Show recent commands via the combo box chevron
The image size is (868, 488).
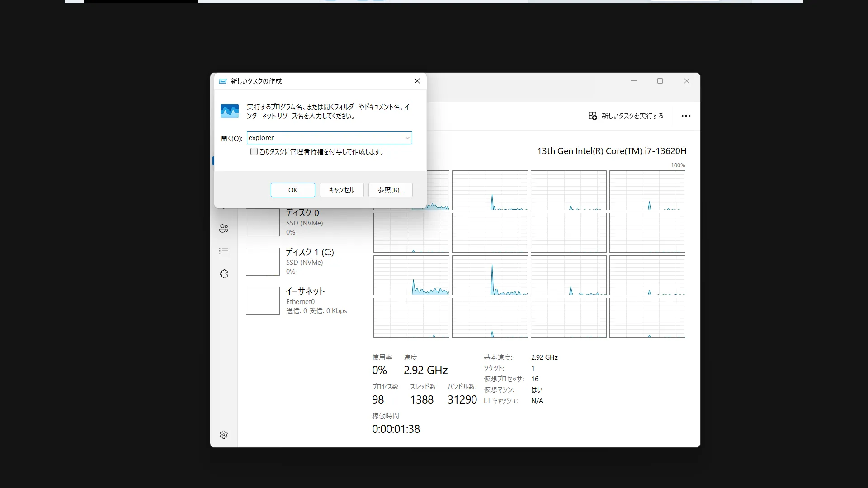coord(407,138)
